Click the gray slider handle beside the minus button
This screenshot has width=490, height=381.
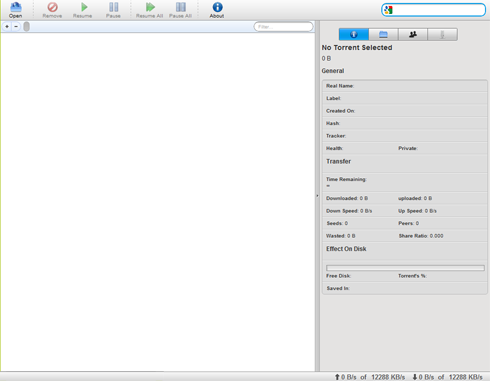[27, 26]
